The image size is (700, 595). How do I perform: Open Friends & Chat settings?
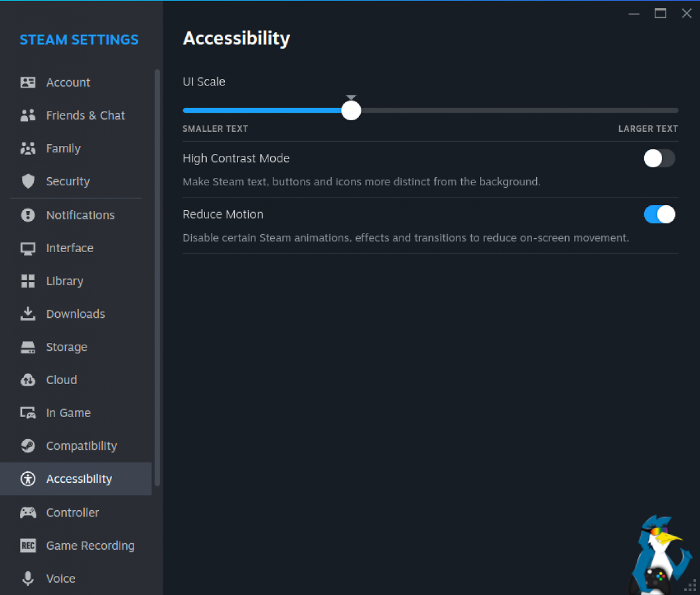pos(76,116)
